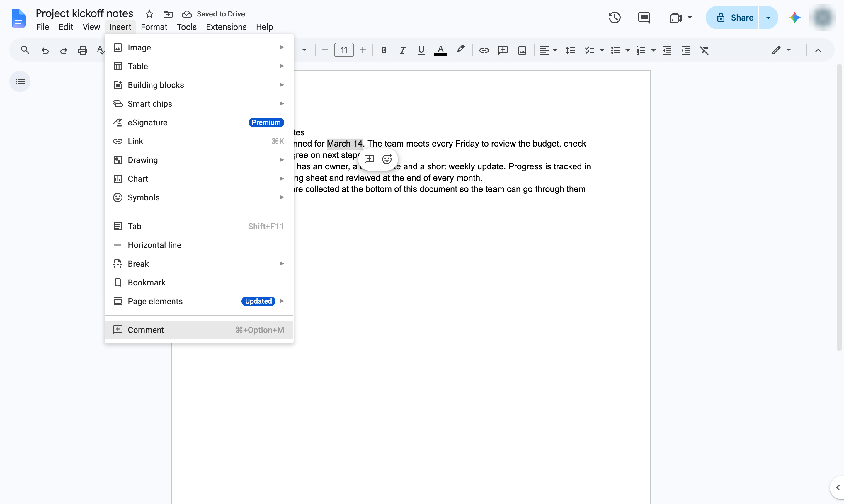Click the highlight color pen icon
This screenshot has height=504, width=844.
460,50
